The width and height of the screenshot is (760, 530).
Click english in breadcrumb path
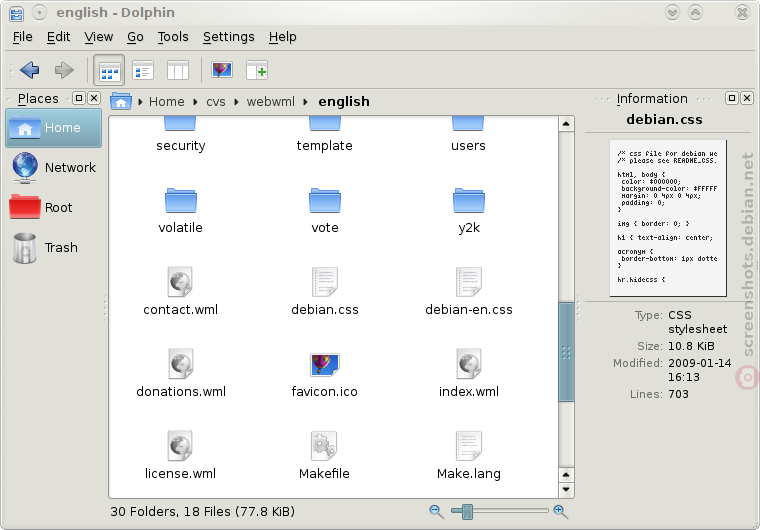[x=344, y=102]
